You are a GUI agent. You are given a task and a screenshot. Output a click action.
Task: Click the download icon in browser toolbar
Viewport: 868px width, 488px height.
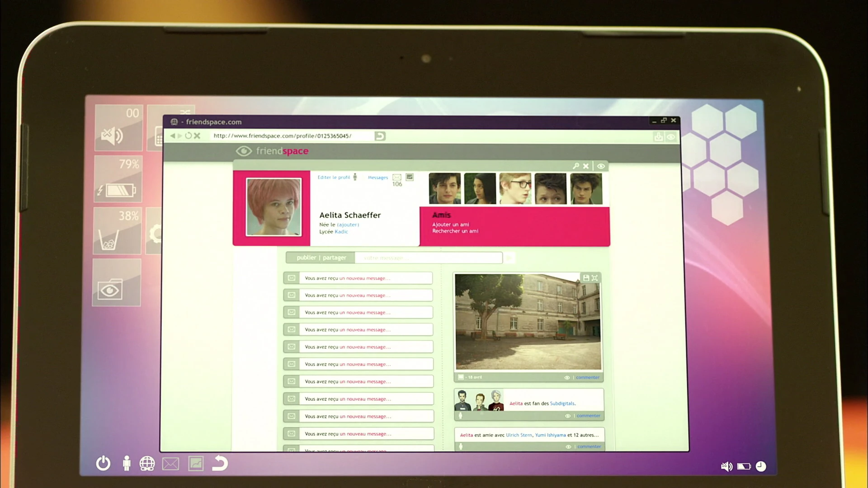(x=658, y=136)
